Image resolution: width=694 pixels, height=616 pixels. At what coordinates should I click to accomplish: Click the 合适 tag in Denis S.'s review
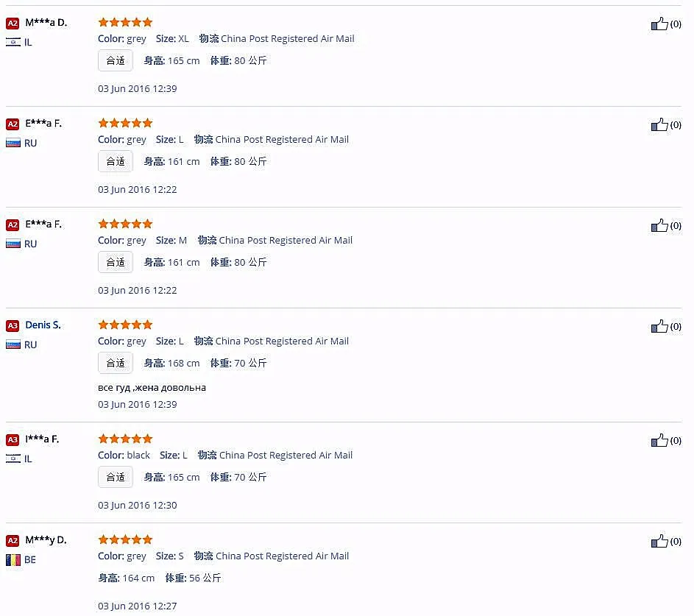[116, 363]
